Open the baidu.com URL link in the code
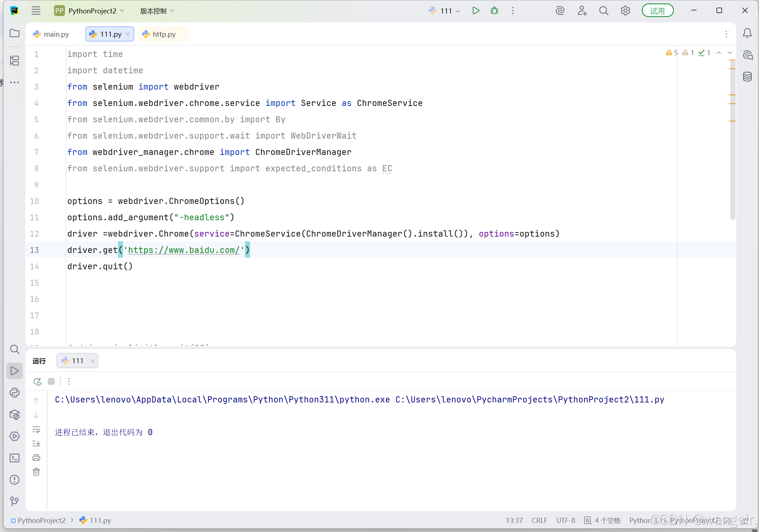Image resolution: width=759 pixels, height=532 pixels. pos(184,250)
